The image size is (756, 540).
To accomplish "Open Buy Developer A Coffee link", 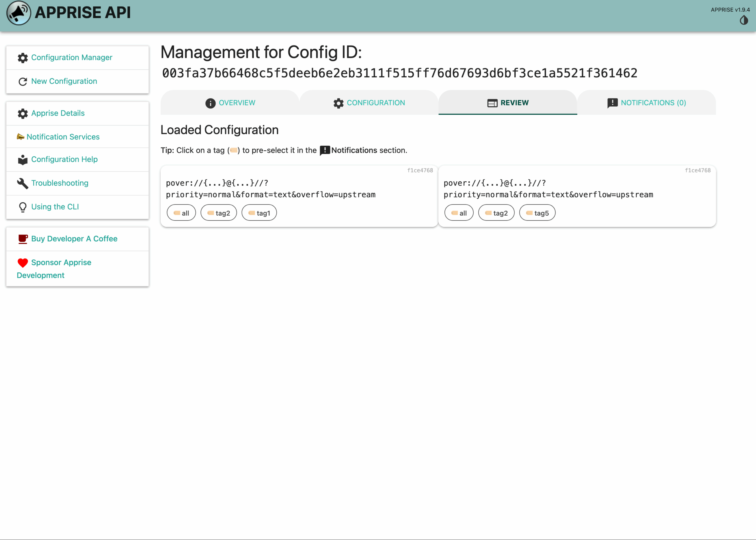I will click(x=74, y=238).
